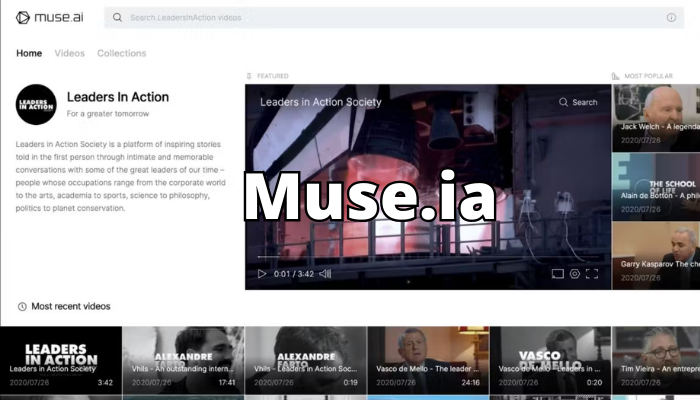Click the Leaders In Action channel title
This screenshot has width=700, height=400.
(118, 97)
